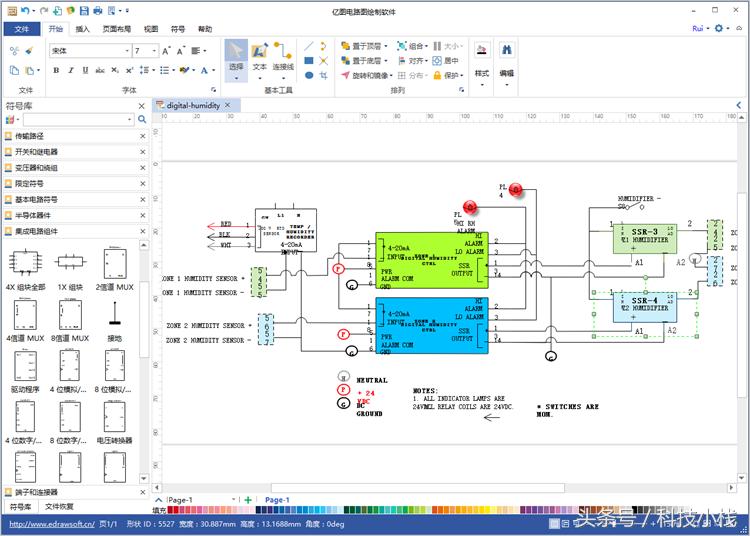Expand the 开关和继电器 symbol category
This screenshot has width=750, height=536.
(x=36, y=152)
